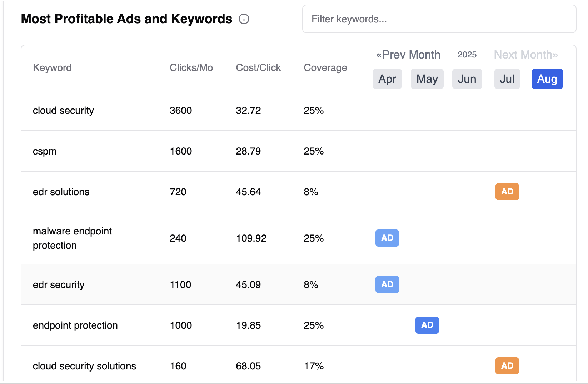Screen dimensions: 588x384
Task: Sort by the Keyword column header
Action: [x=52, y=68]
